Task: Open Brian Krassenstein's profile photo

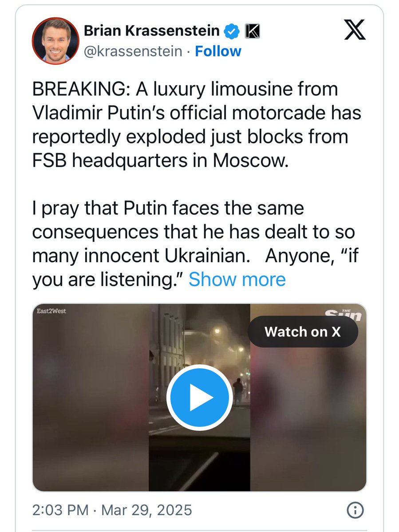Action: pos(54,42)
